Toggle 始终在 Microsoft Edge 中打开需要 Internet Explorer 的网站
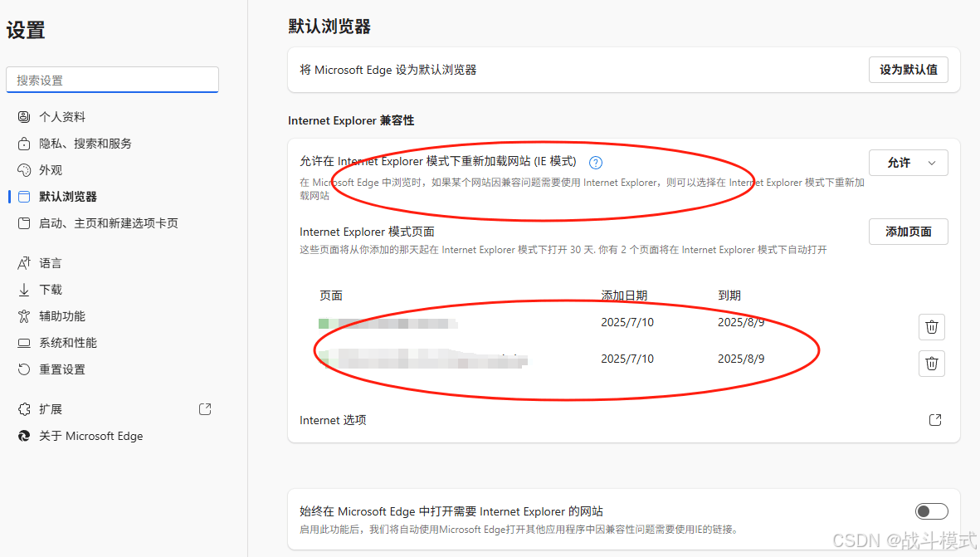This screenshot has height=557, width=980. pos(931,511)
